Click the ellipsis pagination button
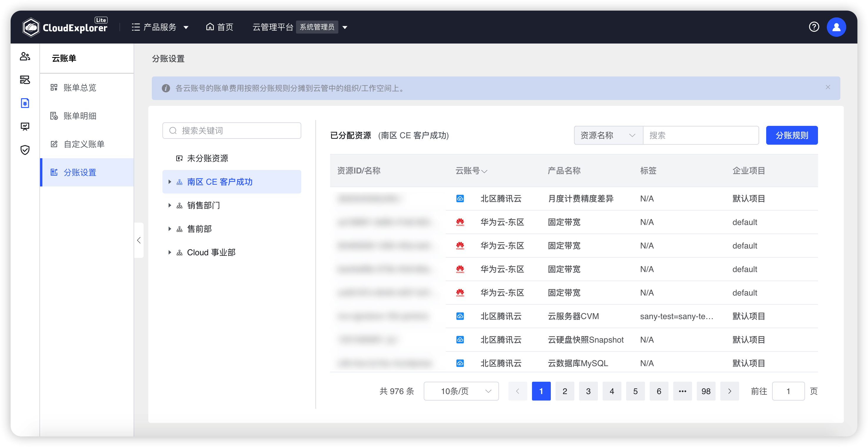 (x=682, y=391)
